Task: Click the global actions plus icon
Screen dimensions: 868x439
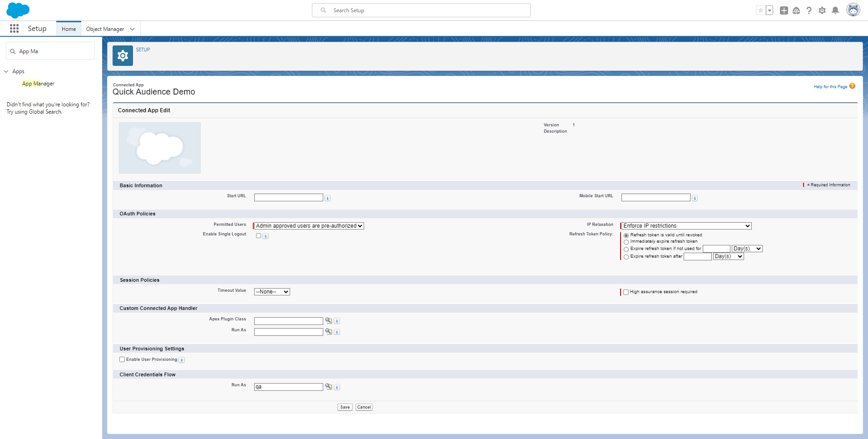Action: pos(784,10)
